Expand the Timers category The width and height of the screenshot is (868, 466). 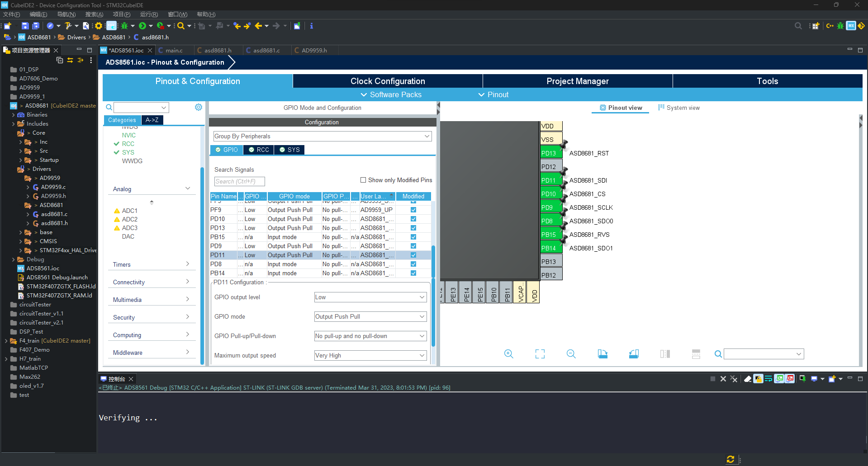click(152, 264)
